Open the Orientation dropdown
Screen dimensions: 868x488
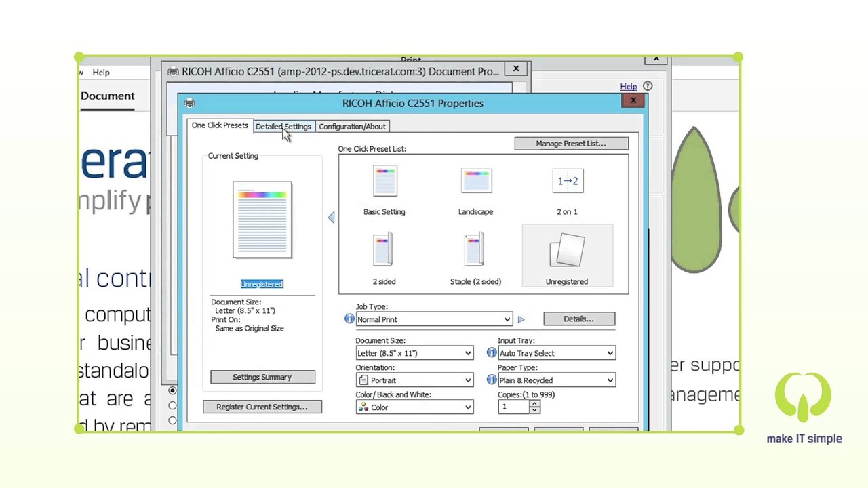click(x=414, y=380)
